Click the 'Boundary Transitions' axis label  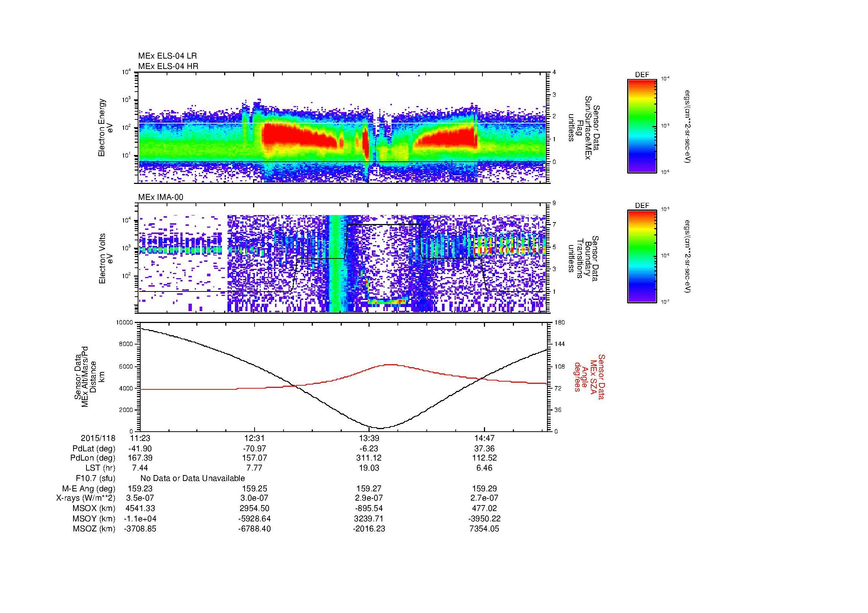point(583,259)
